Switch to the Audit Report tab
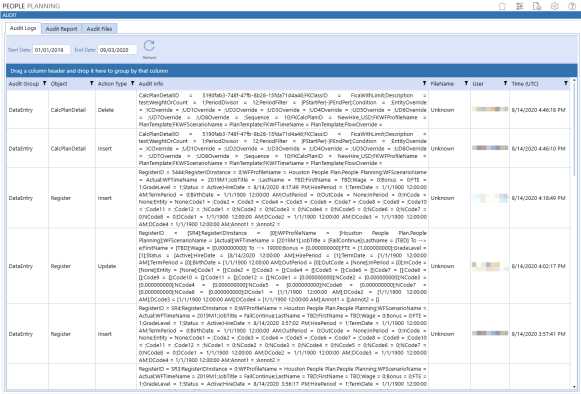The image size is (581, 394). pos(62,29)
